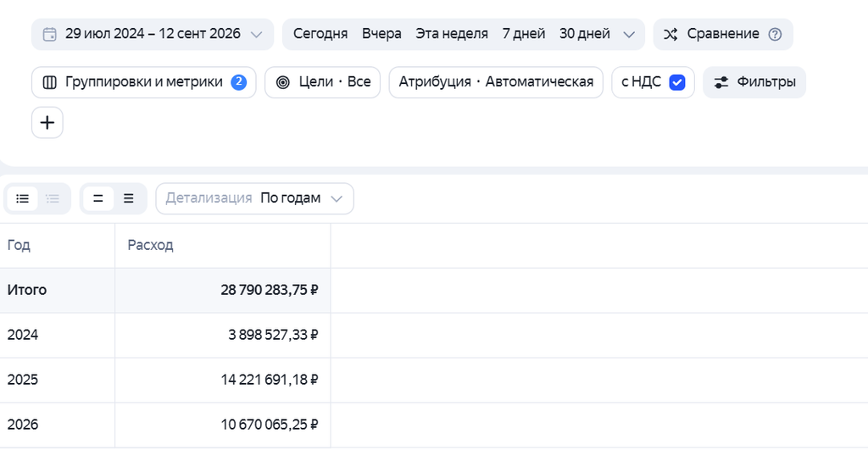The height and width of the screenshot is (467, 868).
Task: Open the Цели · Все selector
Action: click(323, 82)
